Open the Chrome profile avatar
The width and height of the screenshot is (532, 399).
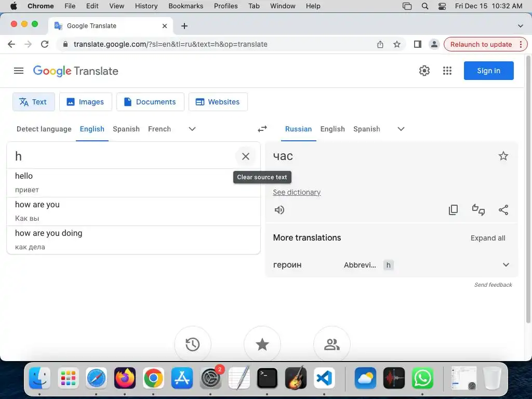click(x=434, y=44)
